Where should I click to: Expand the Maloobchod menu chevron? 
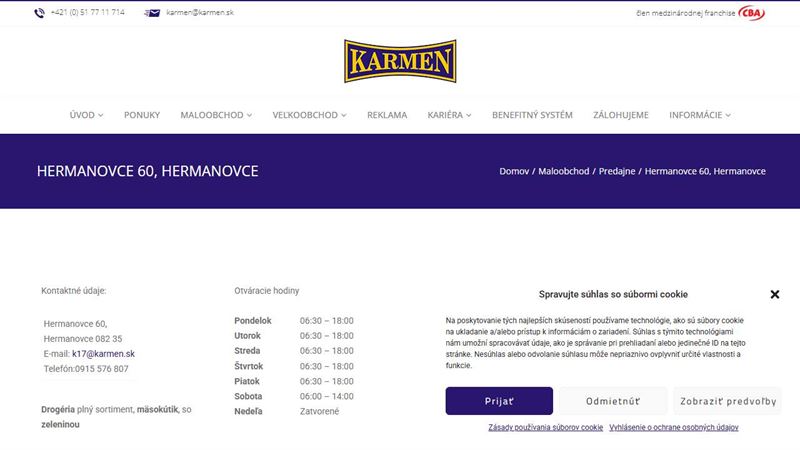click(x=249, y=115)
